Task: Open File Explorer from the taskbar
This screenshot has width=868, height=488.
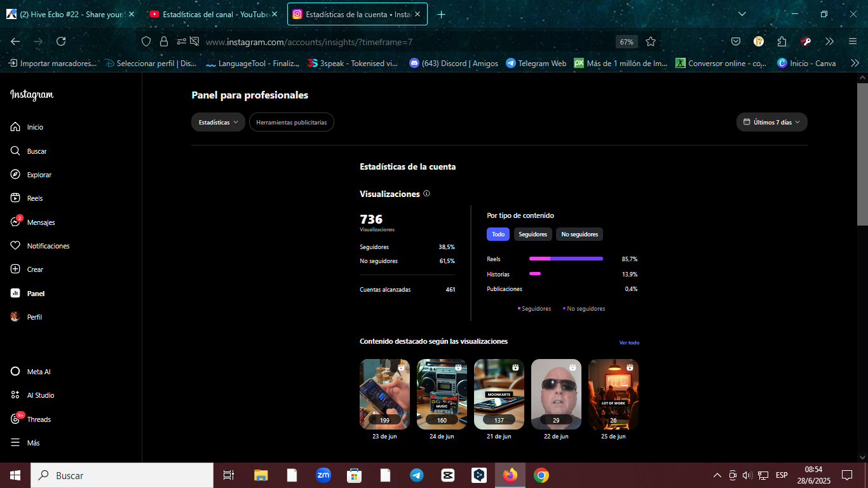Action: point(261,475)
